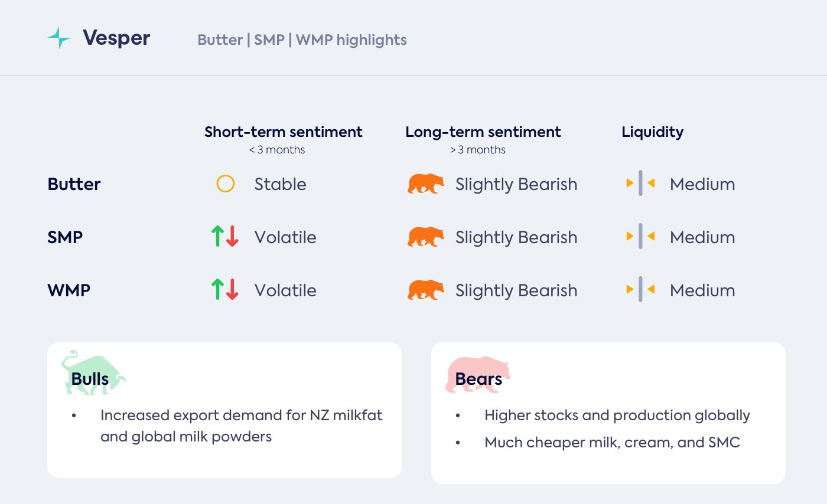Viewport: 827px width, 504px height.
Task: Click the Butter orange bear icon
Action: tap(425, 184)
